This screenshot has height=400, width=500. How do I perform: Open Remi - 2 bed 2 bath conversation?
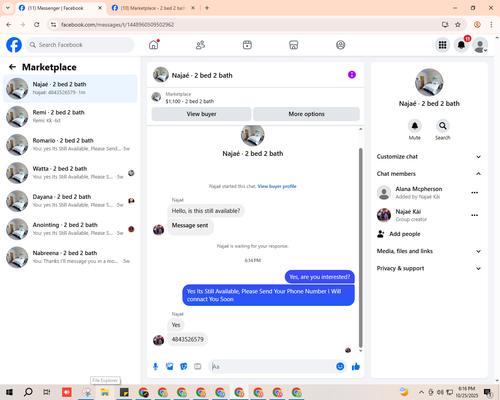click(x=70, y=116)
